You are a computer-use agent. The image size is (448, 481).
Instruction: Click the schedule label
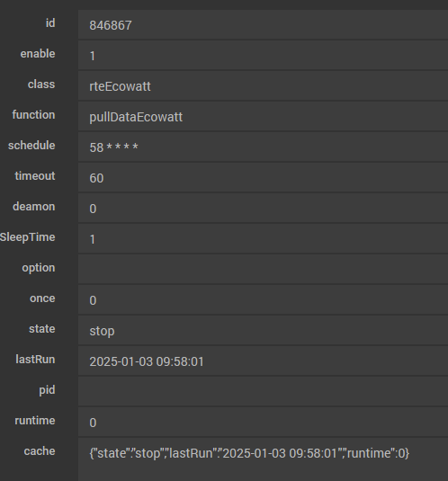(31, 146)
